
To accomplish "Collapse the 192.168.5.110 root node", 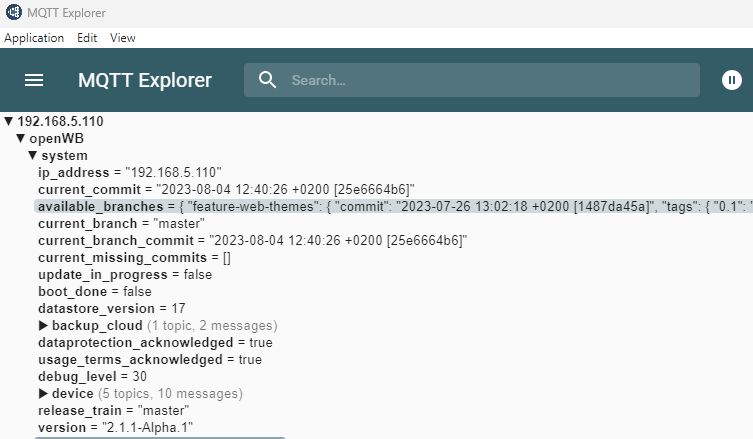I will [9, 121].
